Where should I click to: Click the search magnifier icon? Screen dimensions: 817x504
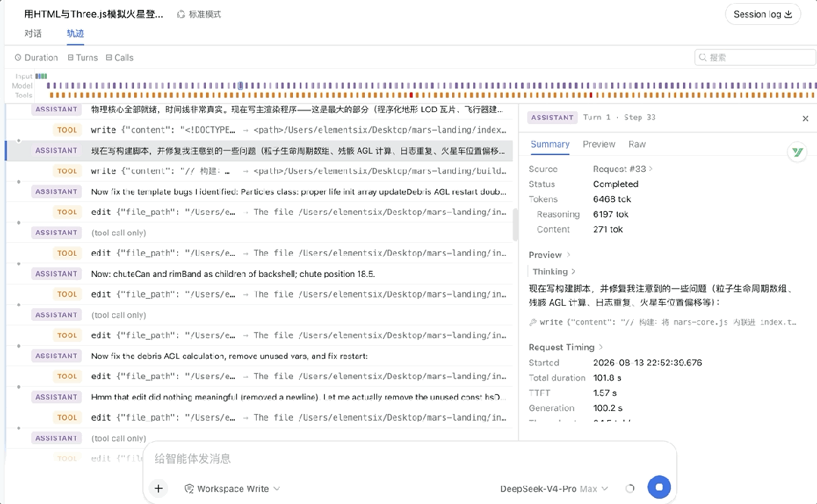point(703,58)
